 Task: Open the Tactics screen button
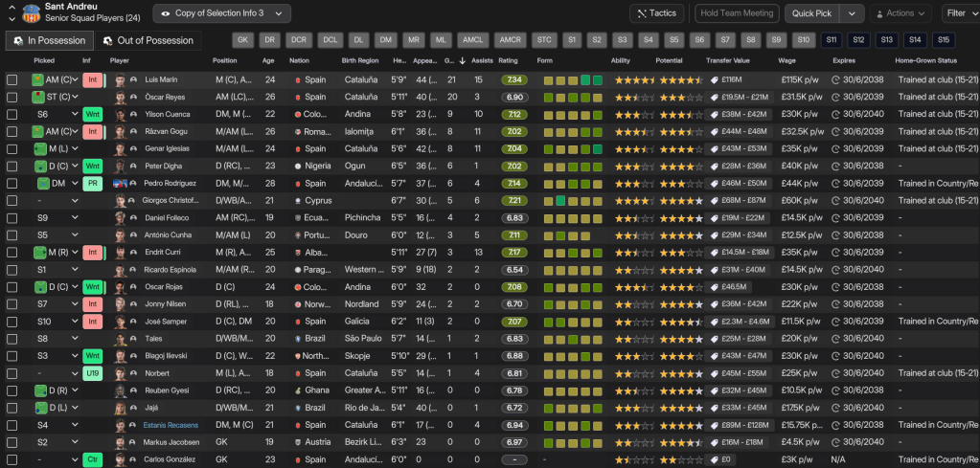[656, 13]
